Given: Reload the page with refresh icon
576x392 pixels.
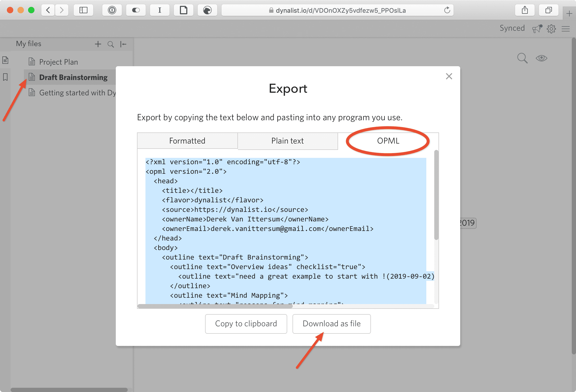Looking at the screenshot, I should point(447,10).
